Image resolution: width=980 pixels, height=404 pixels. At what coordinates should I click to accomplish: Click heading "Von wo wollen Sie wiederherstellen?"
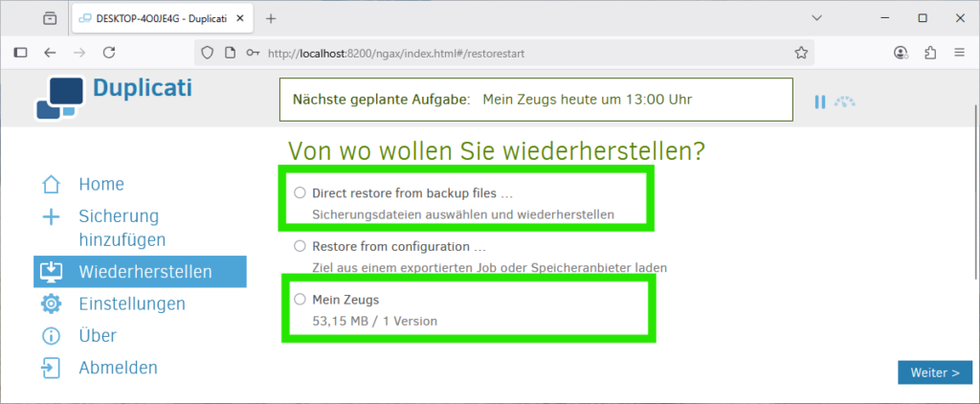point(497,151)
